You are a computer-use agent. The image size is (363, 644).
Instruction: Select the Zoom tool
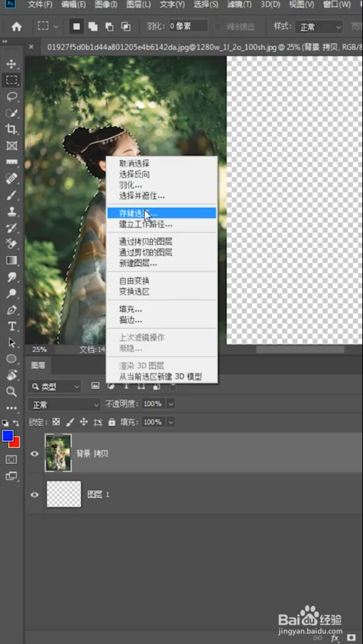click(x=11, y=392)
